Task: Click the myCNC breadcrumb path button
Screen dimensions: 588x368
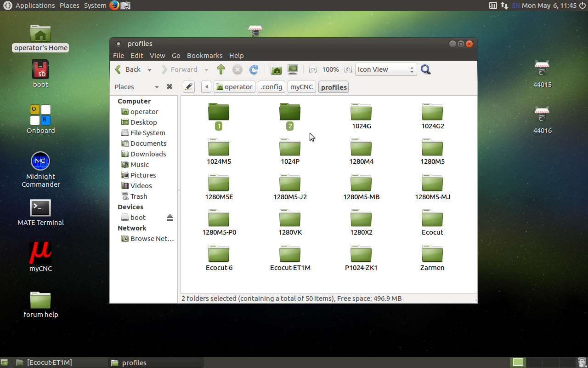Action: (301, 87)
